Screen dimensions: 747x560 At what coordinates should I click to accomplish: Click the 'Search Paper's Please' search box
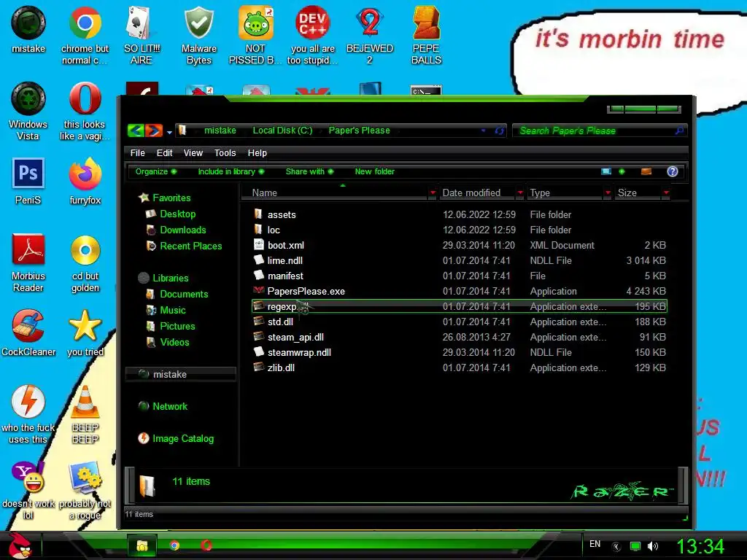600,131
